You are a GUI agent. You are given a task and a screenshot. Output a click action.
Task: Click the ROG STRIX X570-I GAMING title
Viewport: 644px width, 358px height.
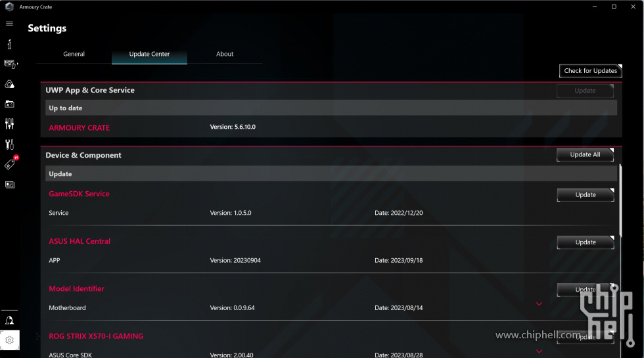[96, 336]
